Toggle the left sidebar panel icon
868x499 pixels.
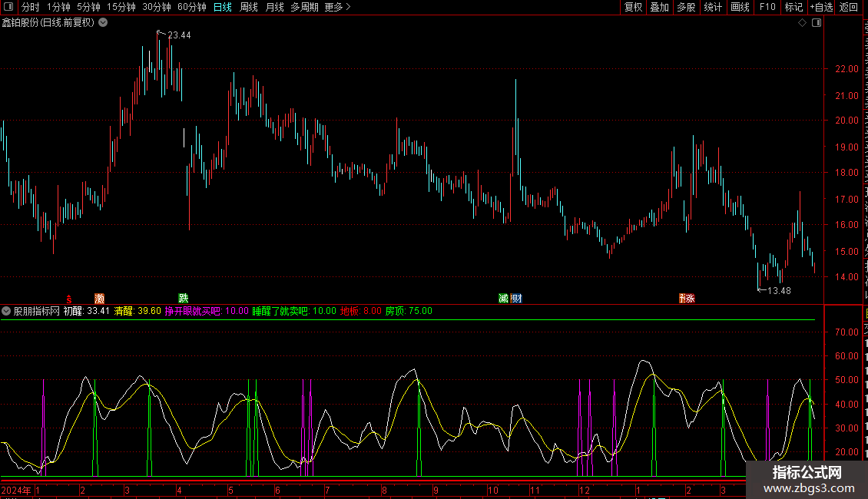click(x=7, y=8)
